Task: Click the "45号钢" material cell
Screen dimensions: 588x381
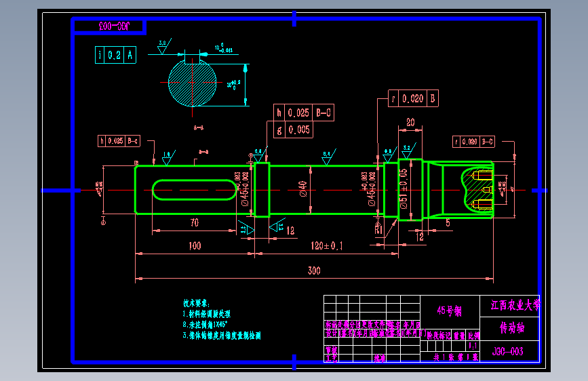Action: pos(450,311)
